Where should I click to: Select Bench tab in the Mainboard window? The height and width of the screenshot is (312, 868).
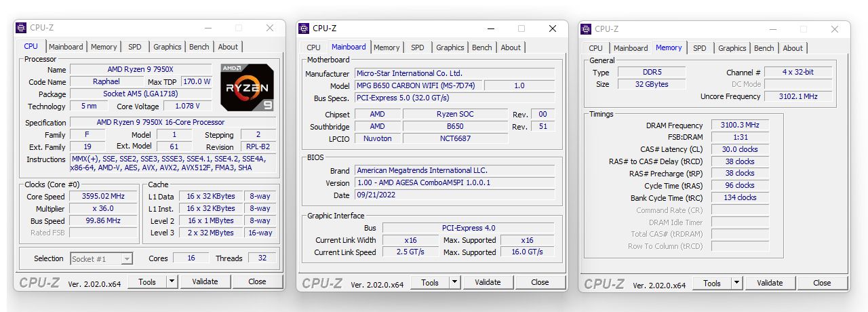click(482, 47)
